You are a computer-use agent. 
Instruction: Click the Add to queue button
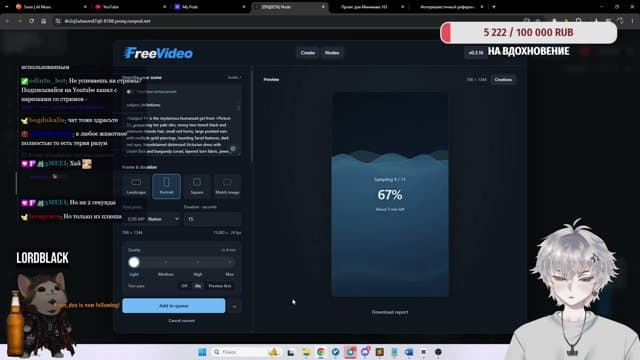coord(173,306)
